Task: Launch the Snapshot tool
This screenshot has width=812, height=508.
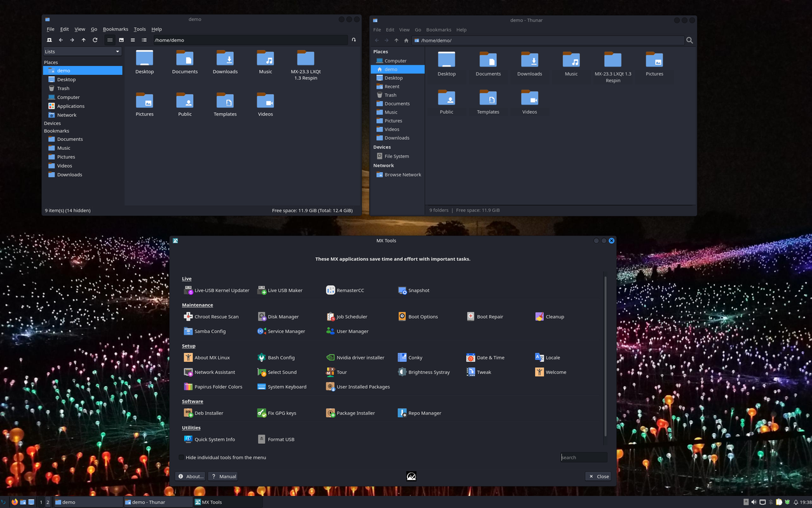Action: point(414,290)
